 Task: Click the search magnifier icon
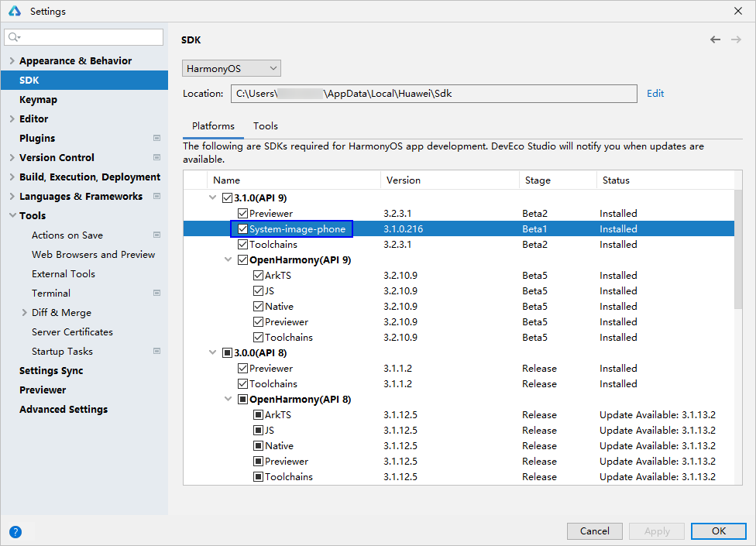click(13, 37)
